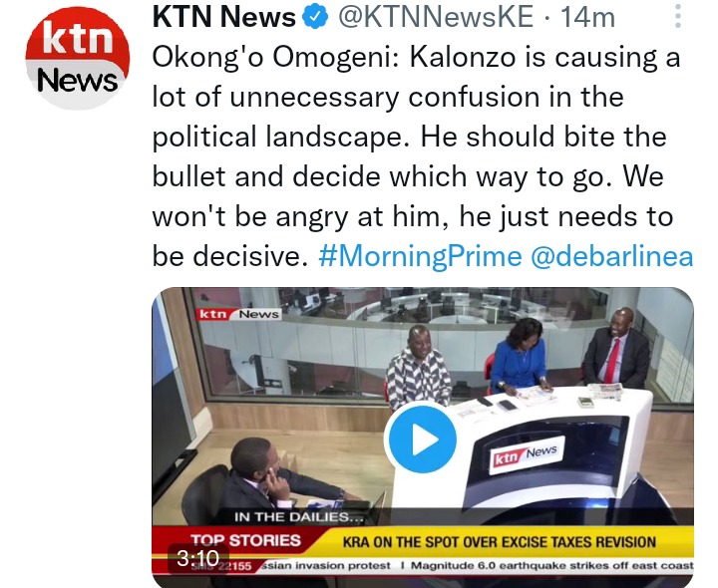Click the man in the patterned shirt

418,366
